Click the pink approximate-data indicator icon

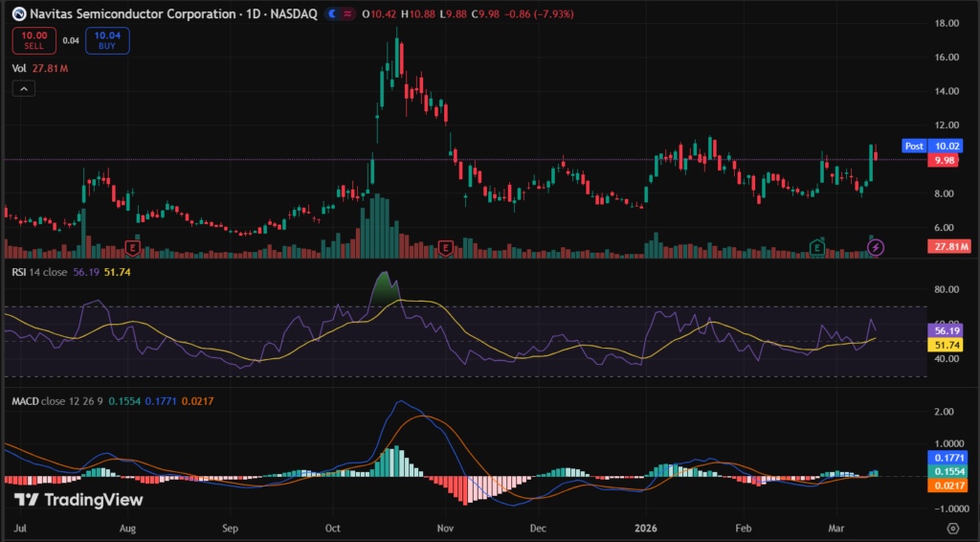point(346,14)
